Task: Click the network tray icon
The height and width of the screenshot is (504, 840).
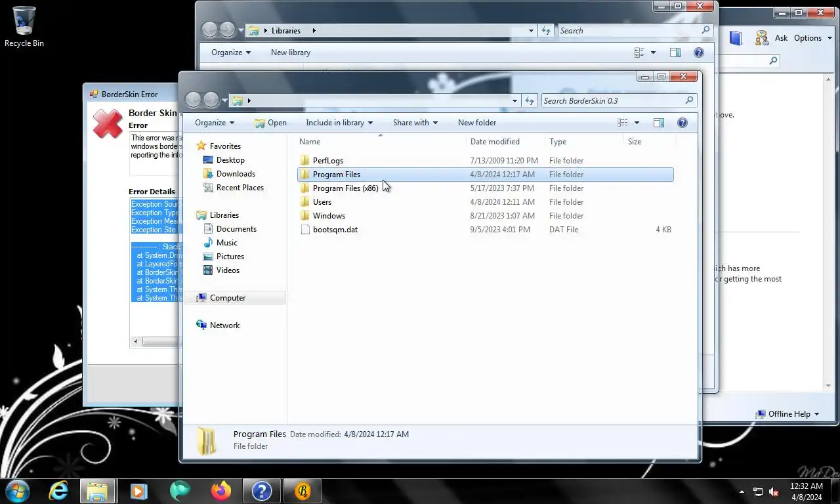Action: coord(758,492)
